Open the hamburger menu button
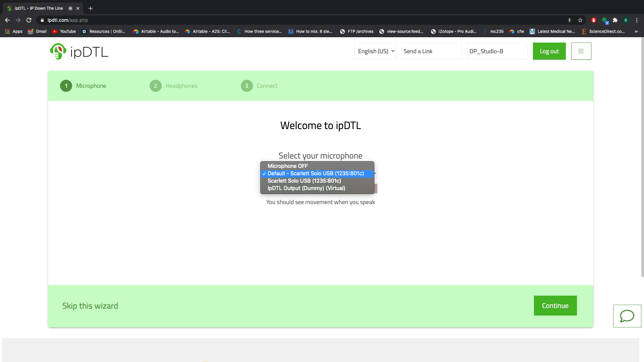Image resolution: width=644 pixels, height=362 pixels. (x=581, y=51)
